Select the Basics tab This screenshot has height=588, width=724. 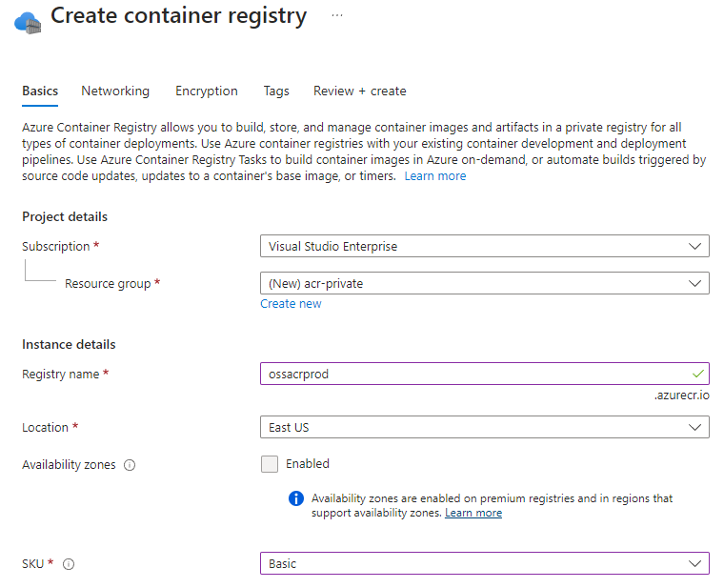coord(40,91)
